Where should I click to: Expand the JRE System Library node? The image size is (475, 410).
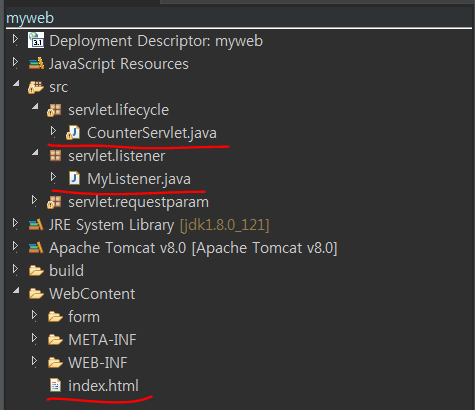[x=15, y=223]
